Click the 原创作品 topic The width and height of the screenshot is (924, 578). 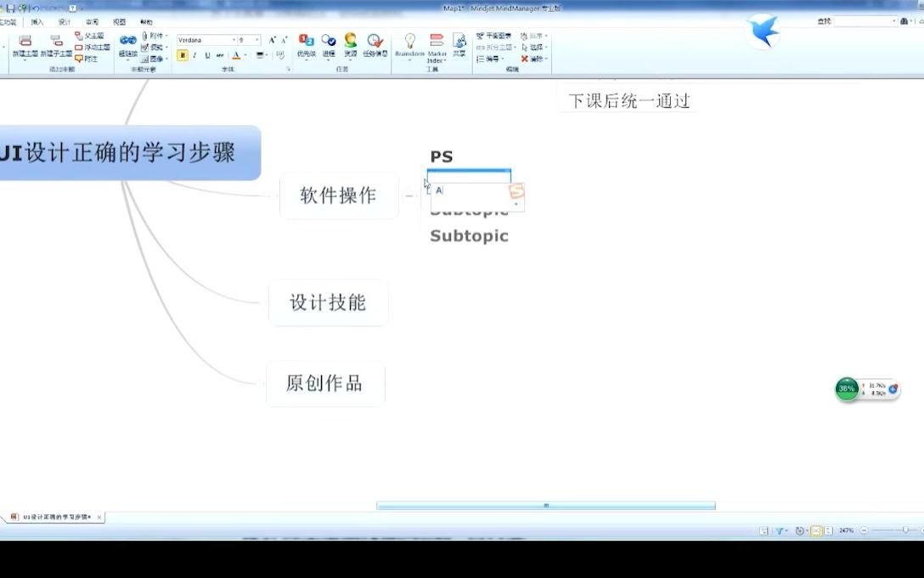tap(325, 383)
